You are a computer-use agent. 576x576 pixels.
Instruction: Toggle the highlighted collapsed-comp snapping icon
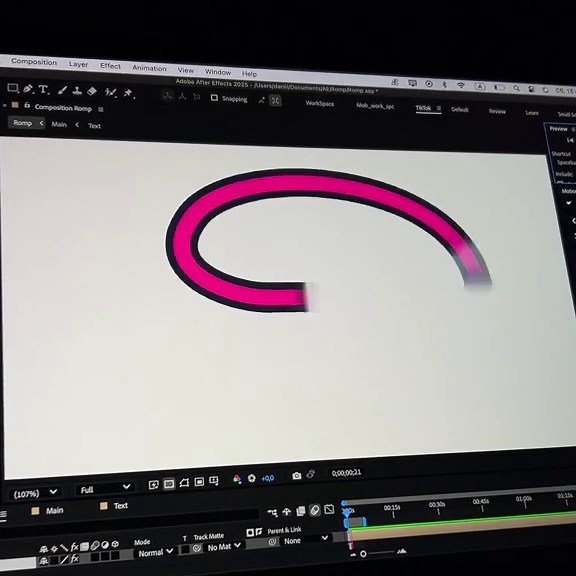[275, 100]
